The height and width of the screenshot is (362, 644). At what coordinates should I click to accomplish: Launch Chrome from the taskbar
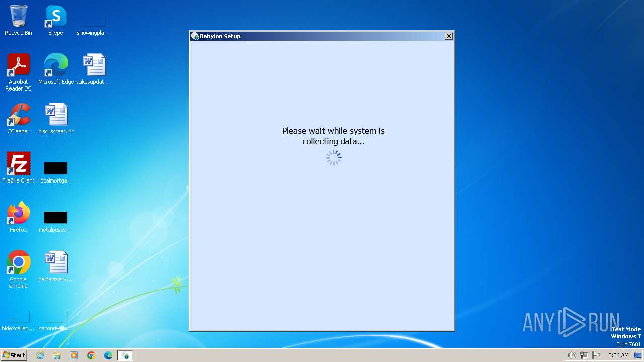(91, 355)
